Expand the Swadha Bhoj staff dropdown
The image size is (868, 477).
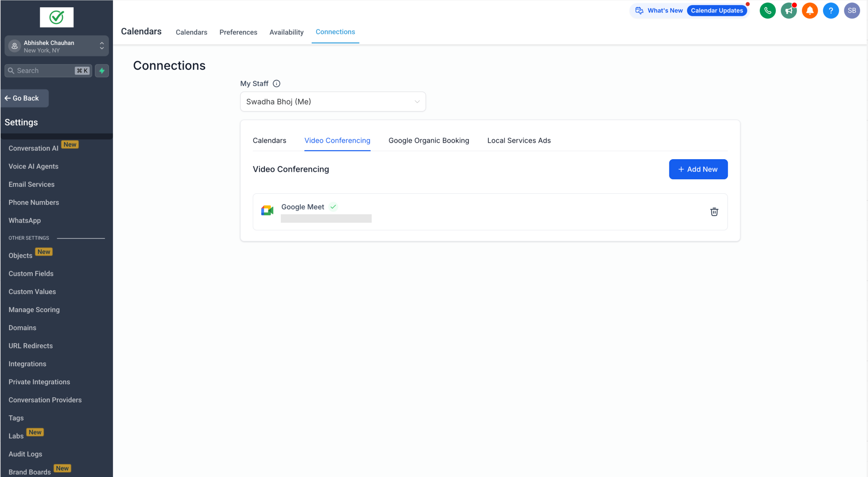coord(333,102)
